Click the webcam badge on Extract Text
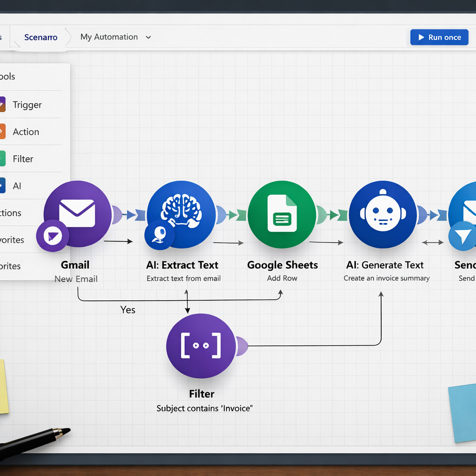 pos(159,235)
